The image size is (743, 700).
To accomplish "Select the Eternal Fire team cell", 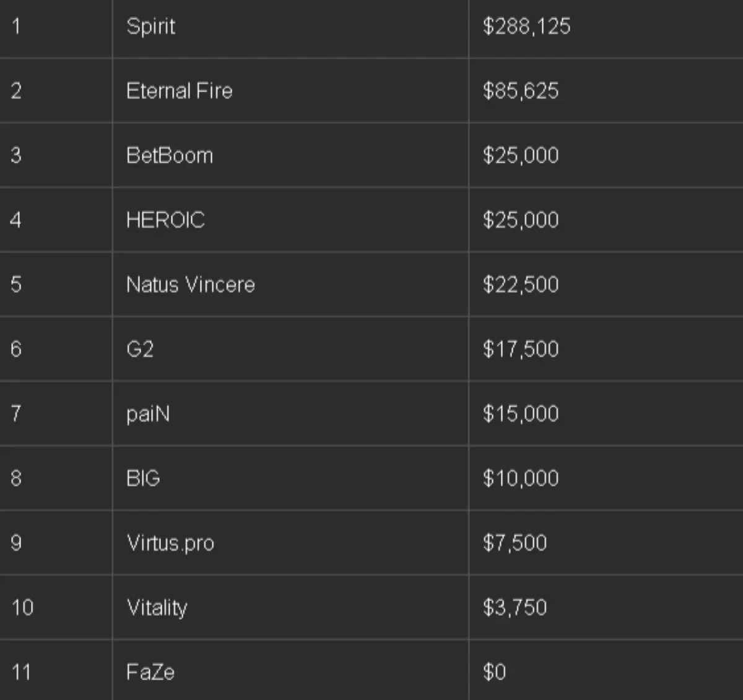I will coord(180,91).
